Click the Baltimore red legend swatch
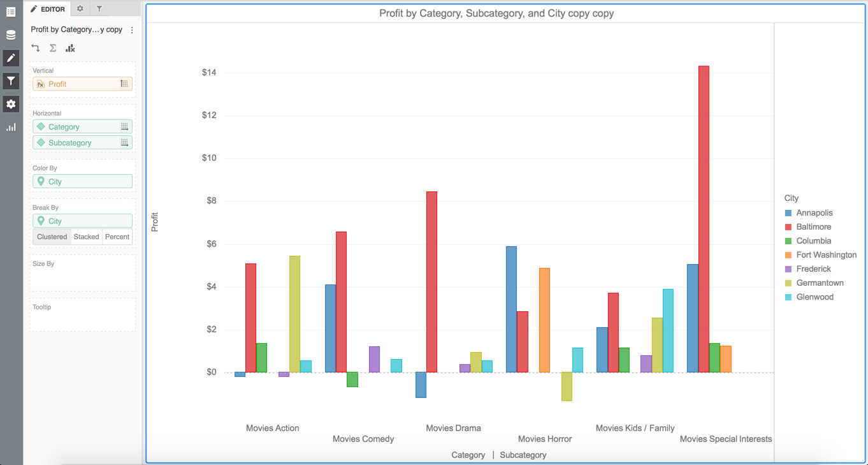This screenshot has width=868, height=465. (788, 227)
